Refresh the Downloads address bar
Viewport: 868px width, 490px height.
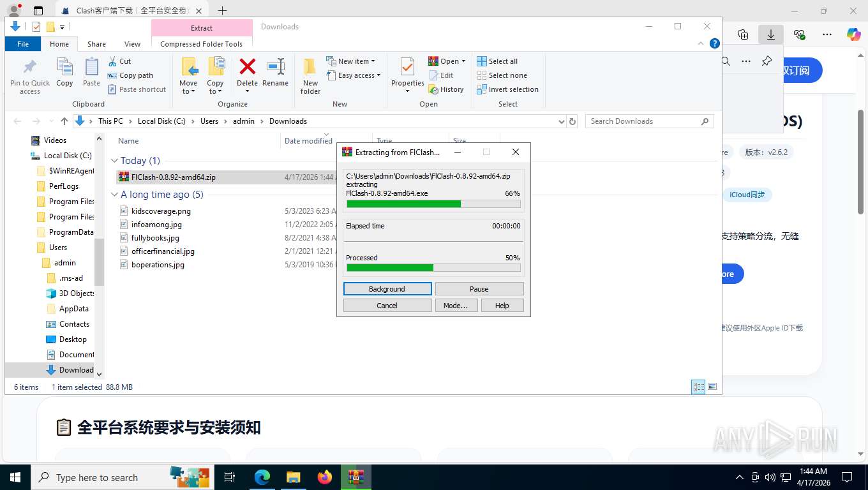572,121
